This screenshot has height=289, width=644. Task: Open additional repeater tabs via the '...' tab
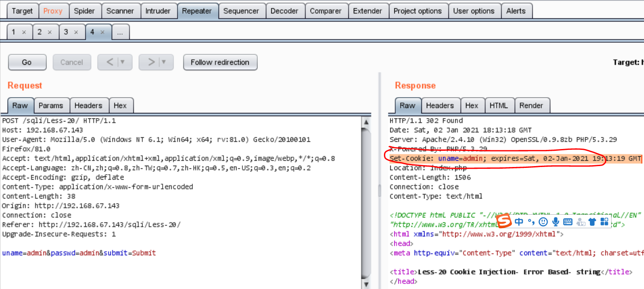[120, 32]
